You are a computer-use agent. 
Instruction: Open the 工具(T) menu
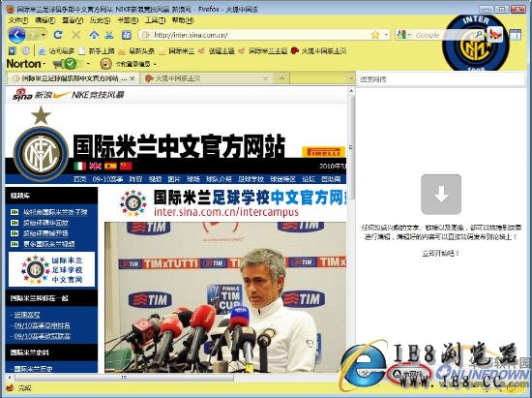[x=155, y=20]
